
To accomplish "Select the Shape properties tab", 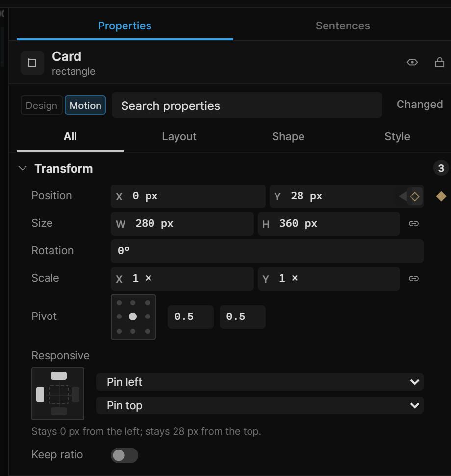I will (x=288, y=137).
